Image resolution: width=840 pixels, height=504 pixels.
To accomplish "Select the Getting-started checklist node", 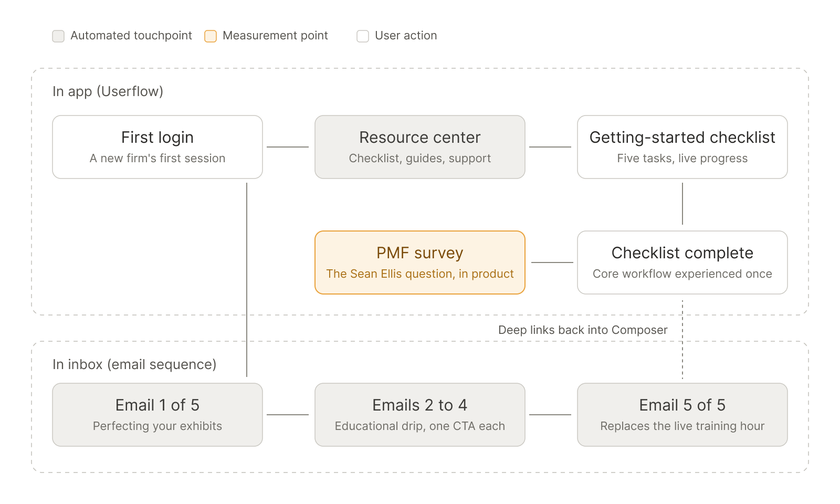I will [682, 147].
